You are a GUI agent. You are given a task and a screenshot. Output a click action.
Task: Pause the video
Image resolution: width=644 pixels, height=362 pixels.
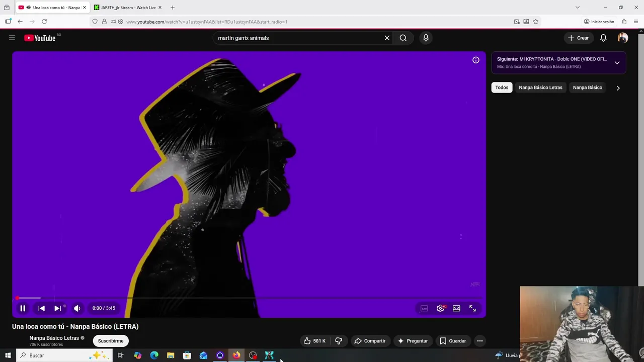pos(23,308)
